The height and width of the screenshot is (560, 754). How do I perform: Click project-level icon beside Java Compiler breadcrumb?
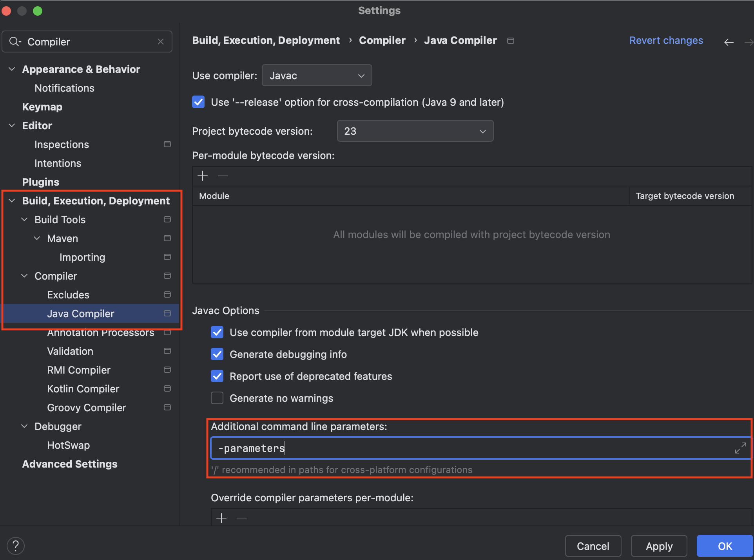510,41
